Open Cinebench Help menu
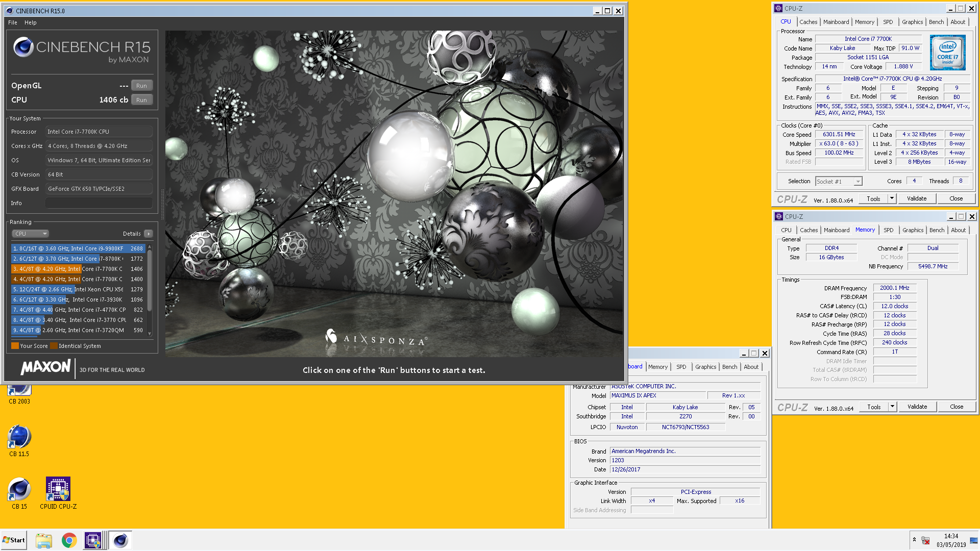This screenshot has height=551, width=980. click(x=31, y=22)
